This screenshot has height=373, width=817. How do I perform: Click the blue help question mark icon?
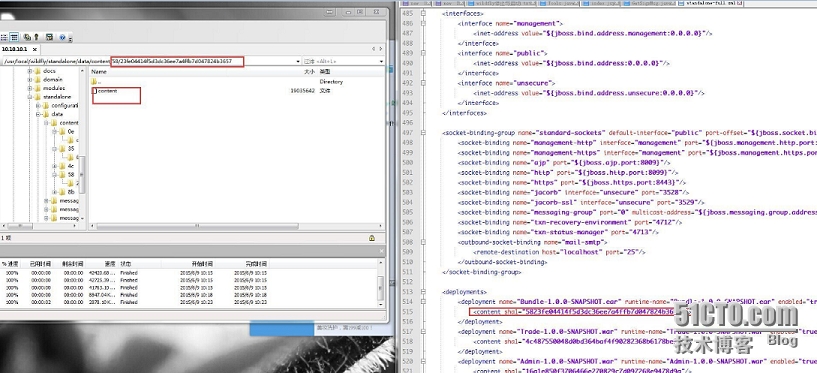[x=62, y=37]
